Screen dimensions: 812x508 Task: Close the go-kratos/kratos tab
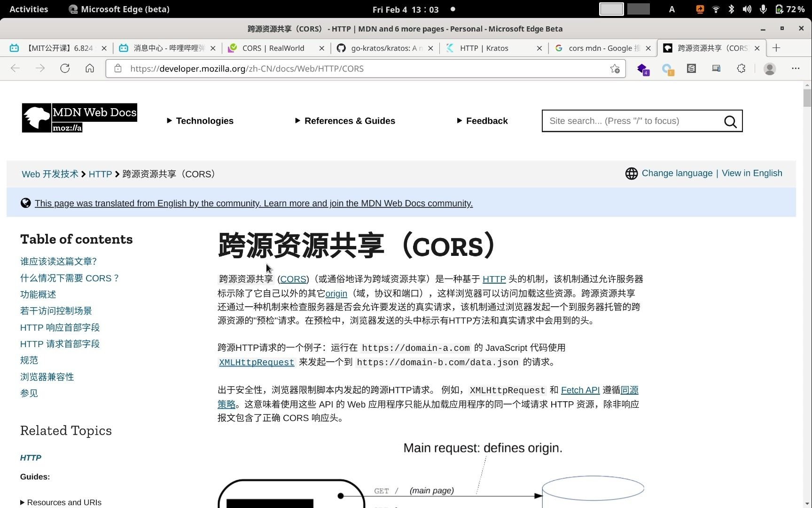click(x=430, y=48)
